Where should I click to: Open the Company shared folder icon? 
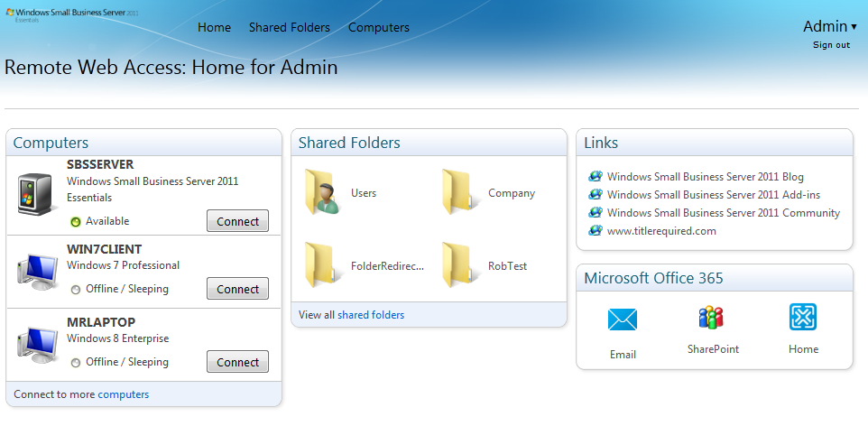pyautogui.click(x=460, y=192)
